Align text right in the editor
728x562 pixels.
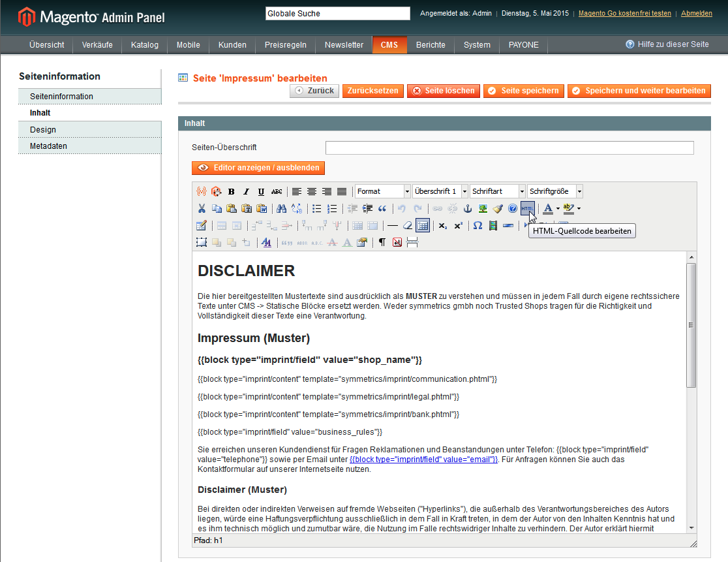click(327, 191)
